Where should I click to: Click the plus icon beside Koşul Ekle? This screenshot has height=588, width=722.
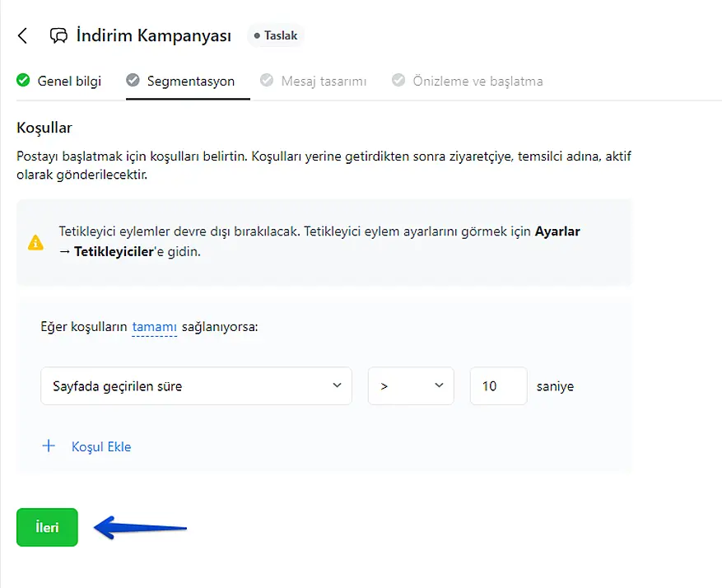(49, 446)
